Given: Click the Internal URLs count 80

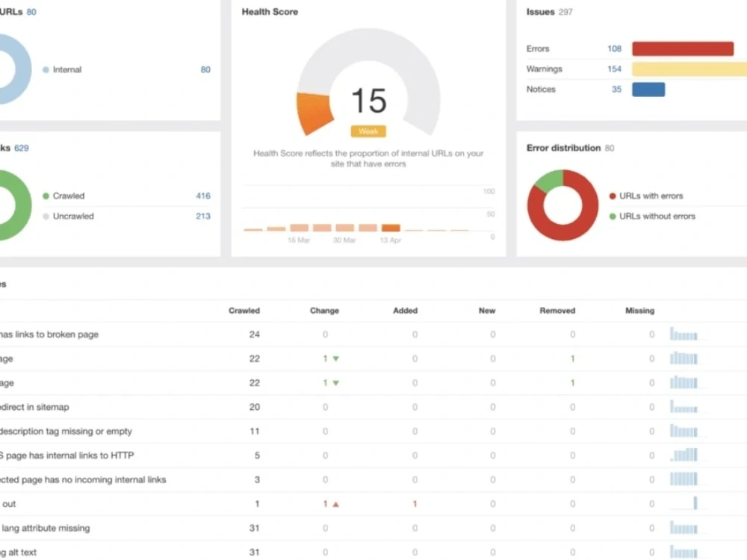Looking at the screenshot, I should 205,69.
